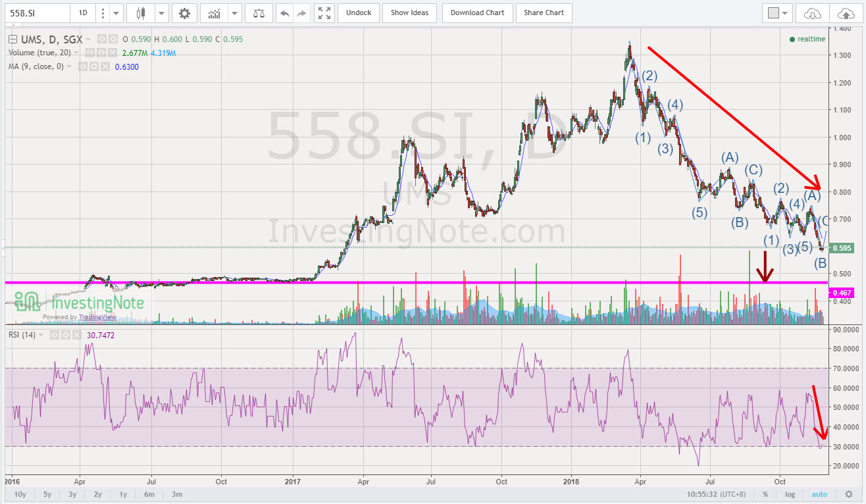
Task: Click the auto scale label in bottom bar
Action: click(x=820, y=494)
